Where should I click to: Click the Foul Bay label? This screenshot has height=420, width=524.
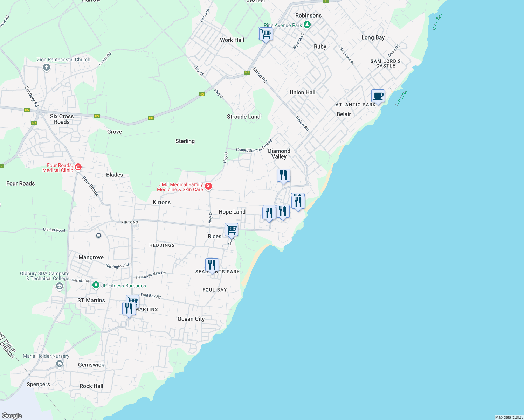[x=215, y=290]
